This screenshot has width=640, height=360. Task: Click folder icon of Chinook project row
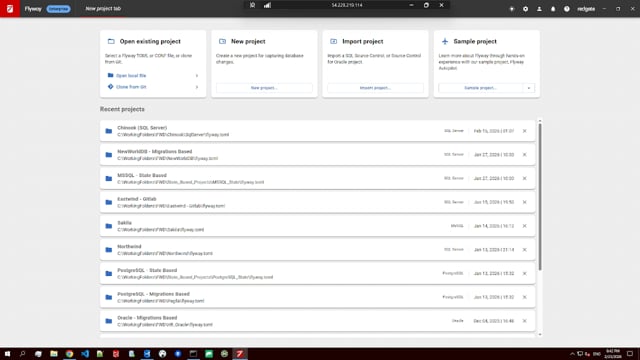tap(109, 131)
